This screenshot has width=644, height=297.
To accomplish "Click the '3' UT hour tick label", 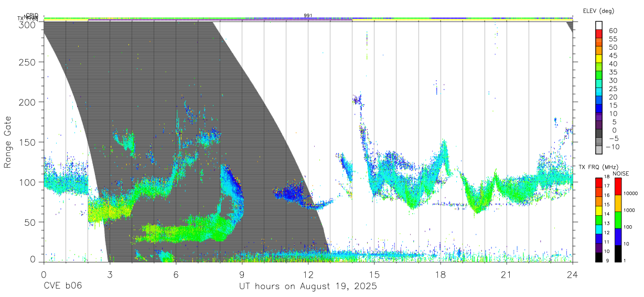I will pyautogui.click(x=110, y=274).
